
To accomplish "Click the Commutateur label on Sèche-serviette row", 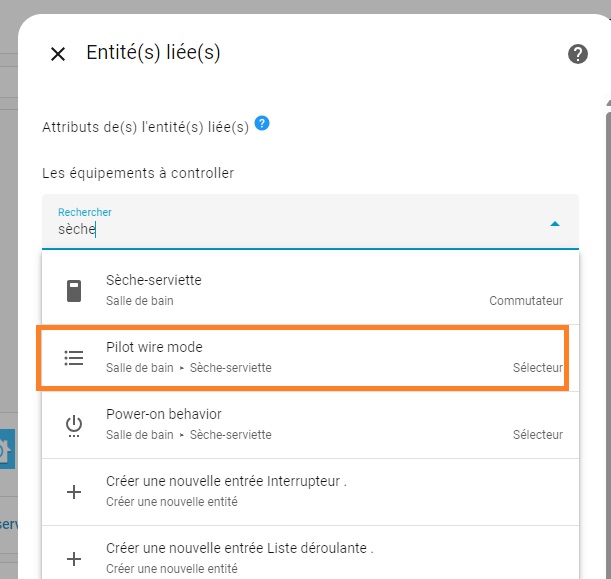I will click(526, 301).
